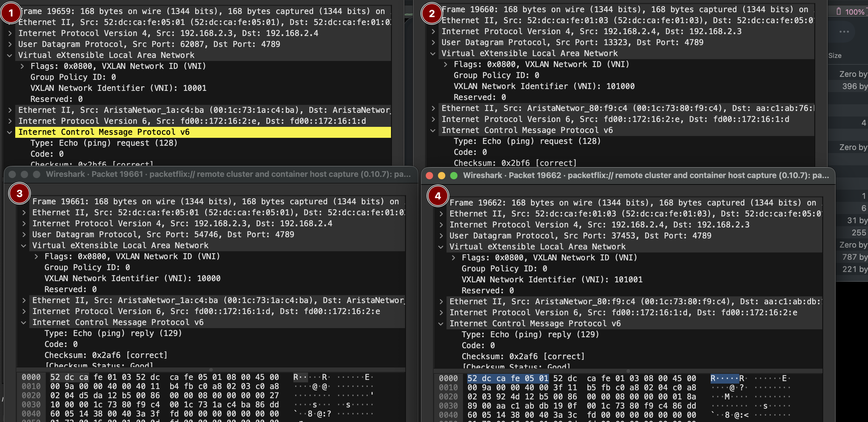868x422 pixels.
Task: Click the red close button of Packet 19662 window
Action: (429, 175)
